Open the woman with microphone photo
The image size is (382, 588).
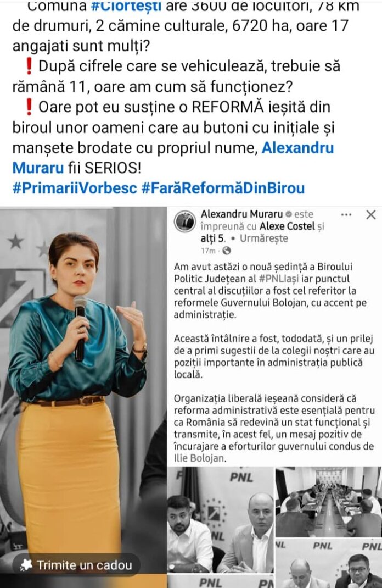click(83, 397)
